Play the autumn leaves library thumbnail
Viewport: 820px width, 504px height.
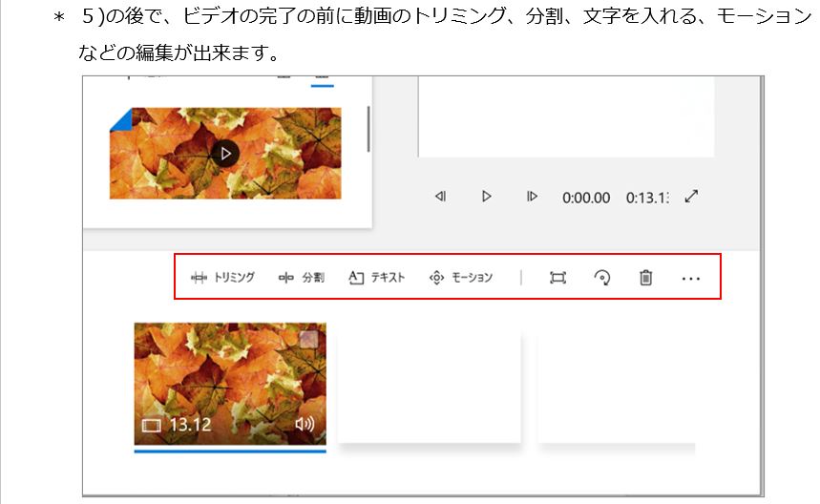[225, 154]
